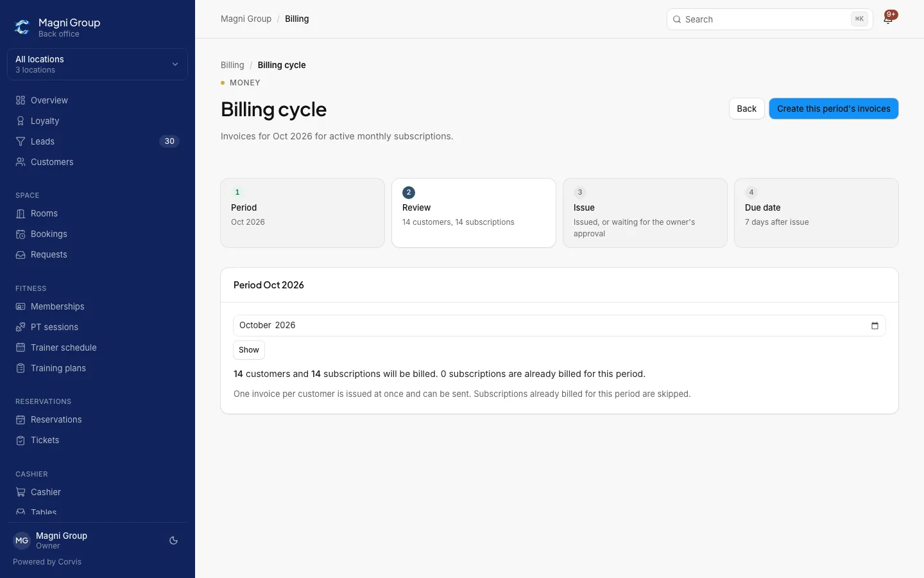Select the Issue step card
The height and width of the screenshot is (578, 924).
click(x=645, y=213)
